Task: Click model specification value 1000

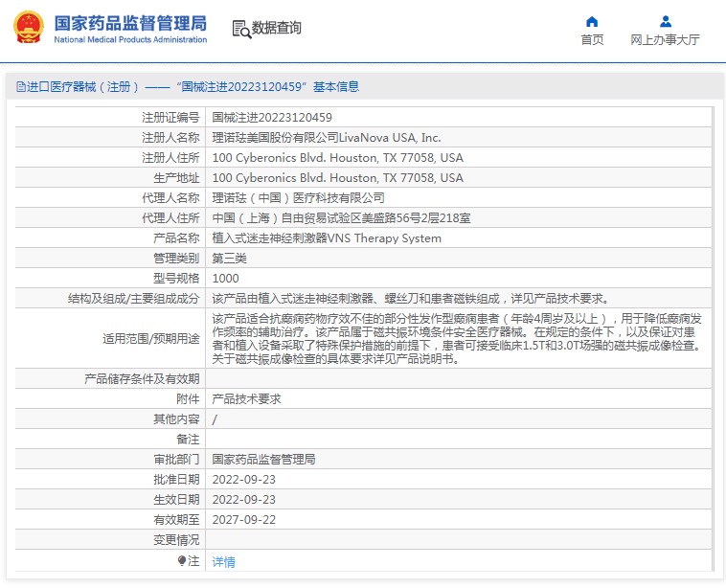Action: [225, 279]
